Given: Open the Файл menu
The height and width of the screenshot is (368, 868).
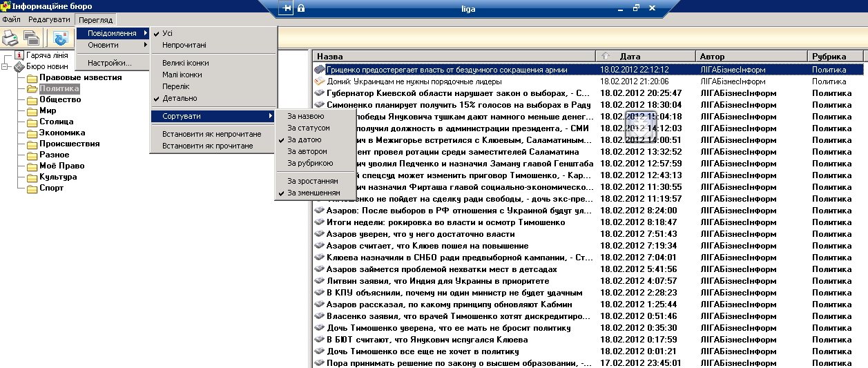Looking at the screenshot, I should coord(11,19).
